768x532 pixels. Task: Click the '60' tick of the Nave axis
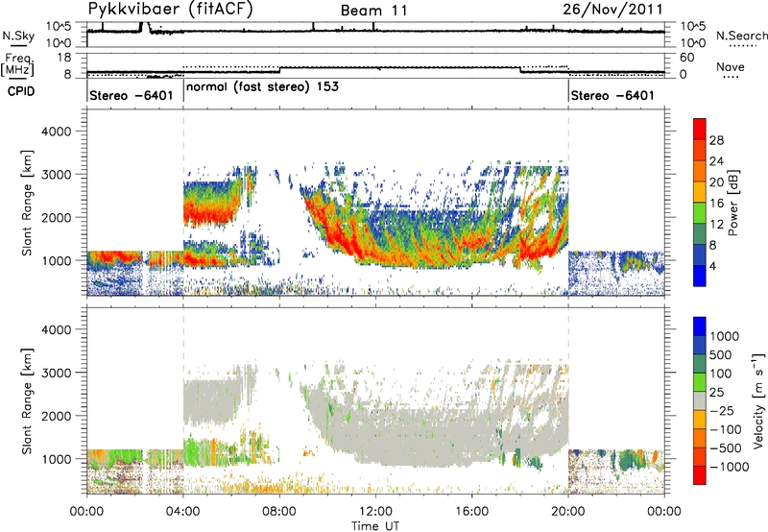point(686,58)
